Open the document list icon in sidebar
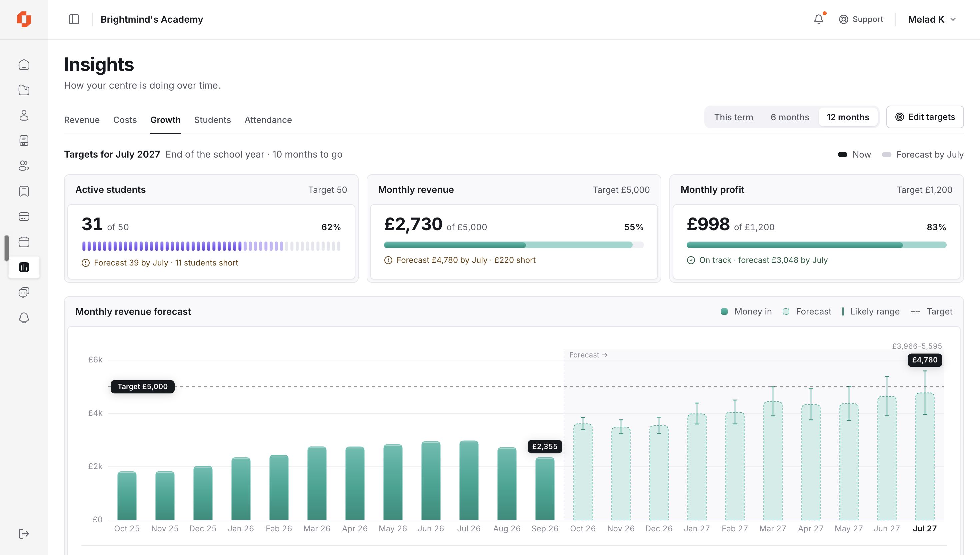The image size is (980, 555). (24, 141)
